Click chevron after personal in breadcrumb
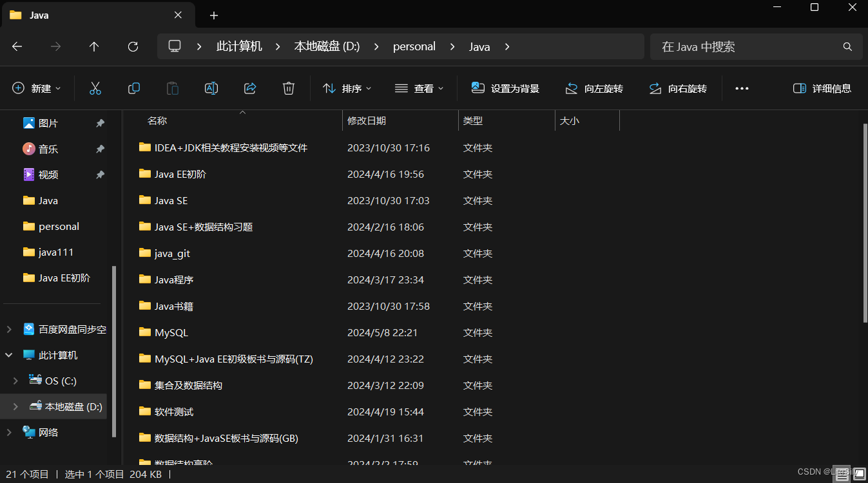 (x=452, y=46)
